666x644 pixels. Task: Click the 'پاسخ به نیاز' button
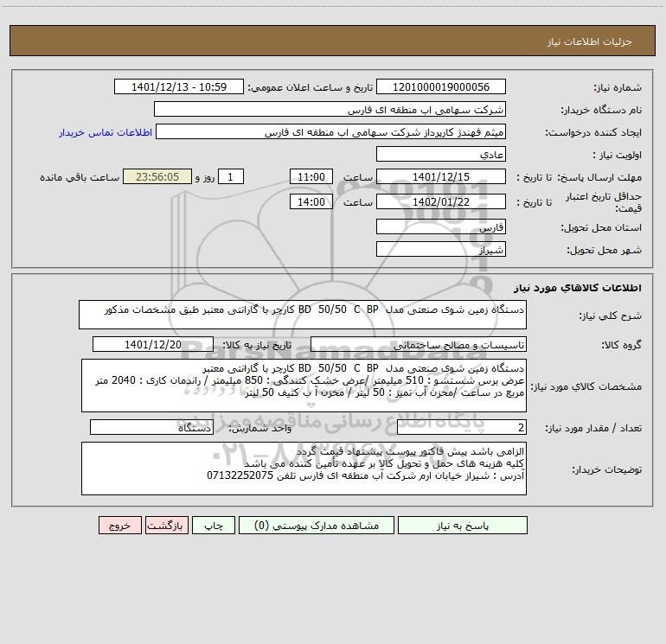(463, 525)
